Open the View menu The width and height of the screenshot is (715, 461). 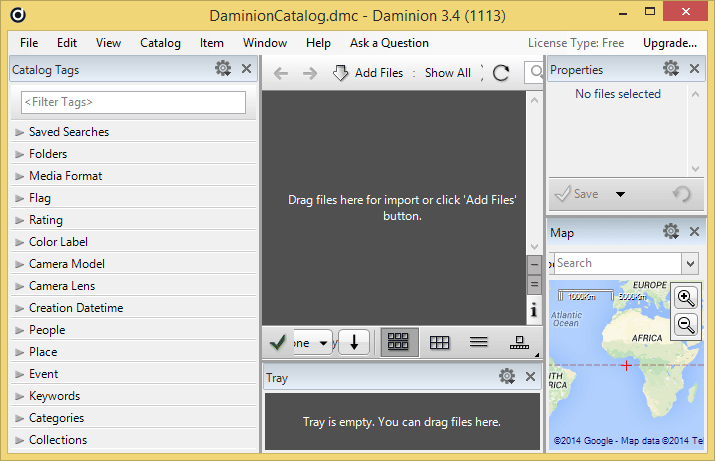tap(108, 43)
